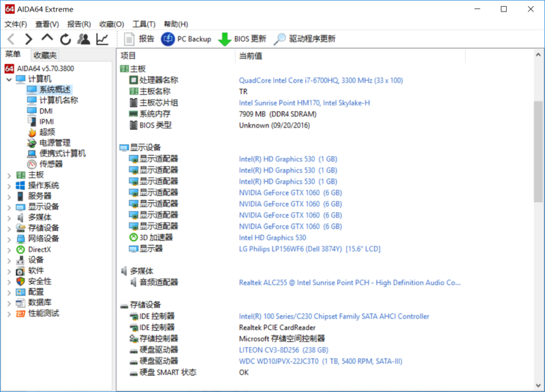This screenshot has width=545, height=392.
Task: Click the 性能测试 benchmark icon in tree
Action: click(20, 314)
